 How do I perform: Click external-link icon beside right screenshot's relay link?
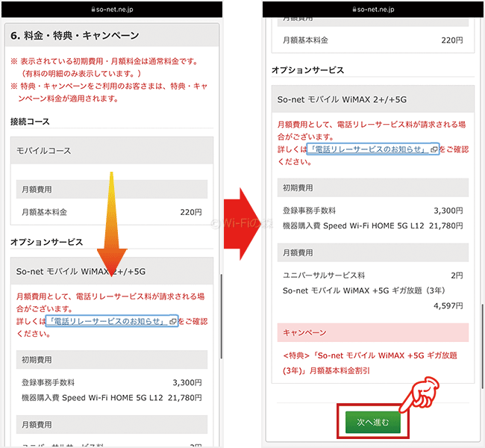434,149
